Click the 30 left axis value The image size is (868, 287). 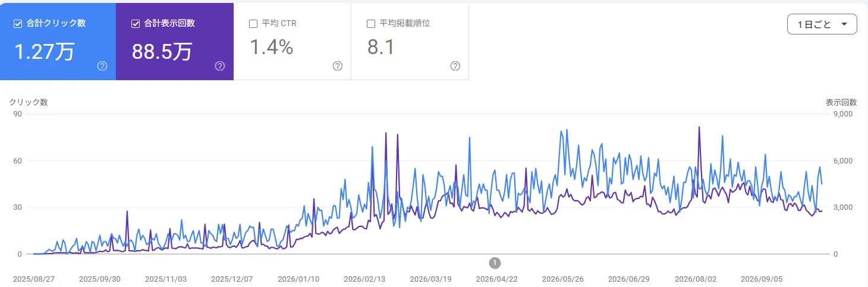point(17,207)
